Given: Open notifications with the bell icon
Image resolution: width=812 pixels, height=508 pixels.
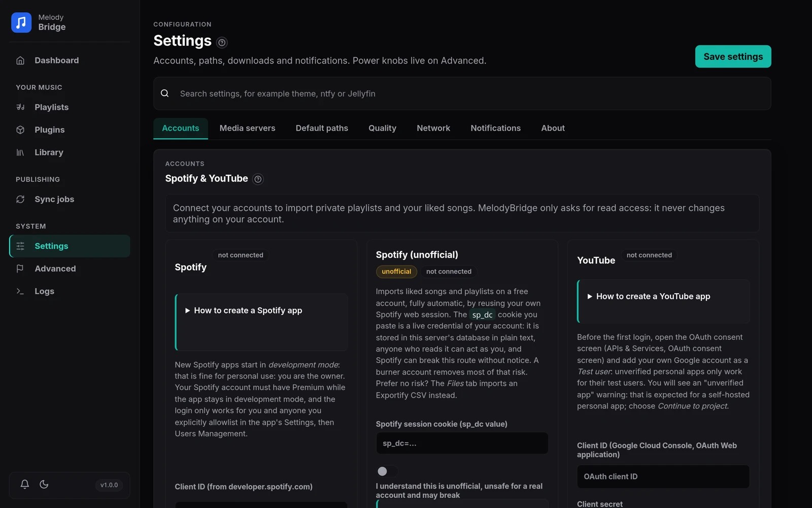Looking at the screenshot, I should pos(24,484).
